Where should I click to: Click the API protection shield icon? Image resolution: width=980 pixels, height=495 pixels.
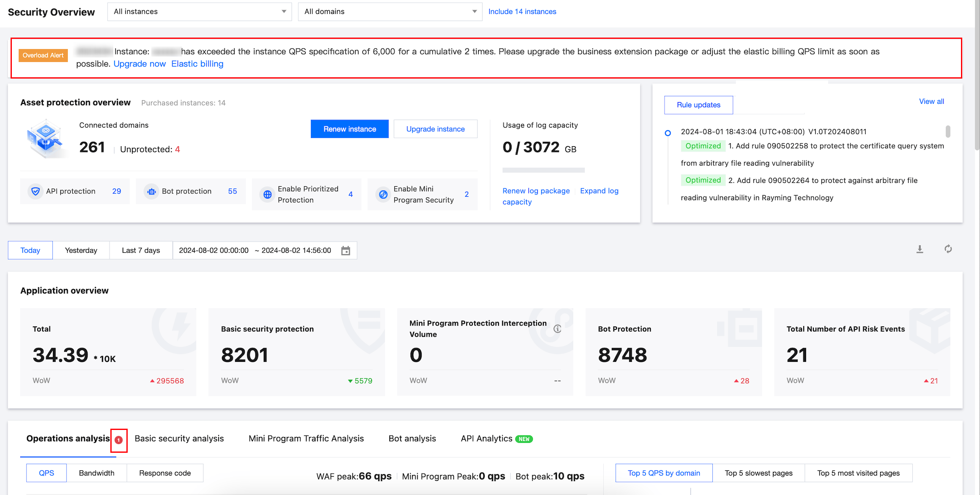point(36,191)
